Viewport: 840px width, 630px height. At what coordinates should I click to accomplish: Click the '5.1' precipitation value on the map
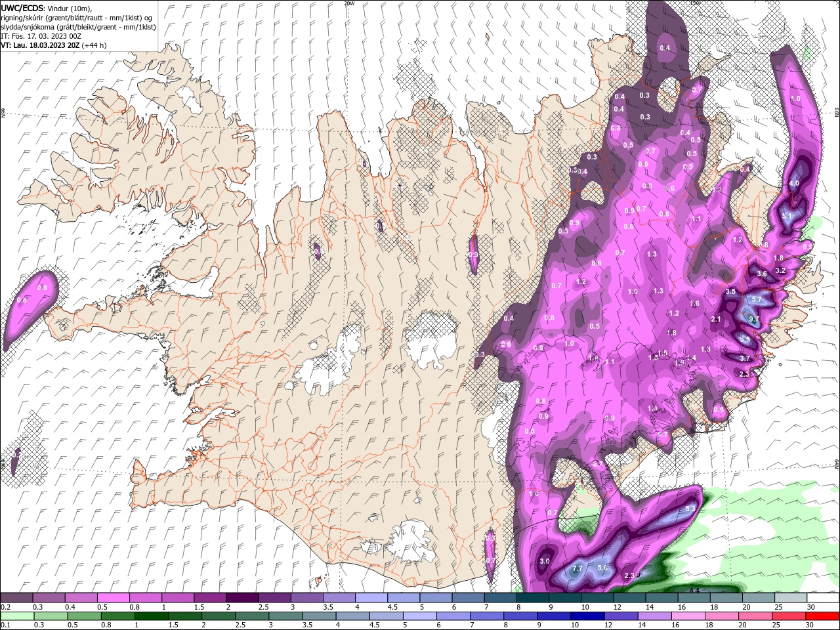pos(788,216)
